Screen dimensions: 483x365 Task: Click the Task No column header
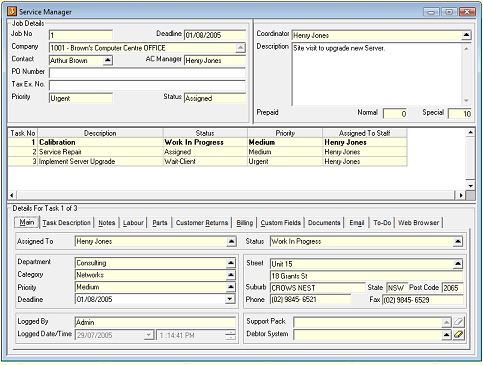pos(23,133)
